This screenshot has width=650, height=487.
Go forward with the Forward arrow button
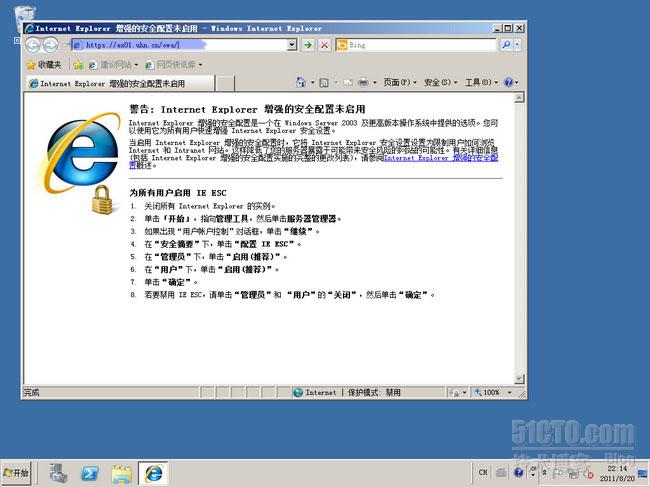coord(51,45)
